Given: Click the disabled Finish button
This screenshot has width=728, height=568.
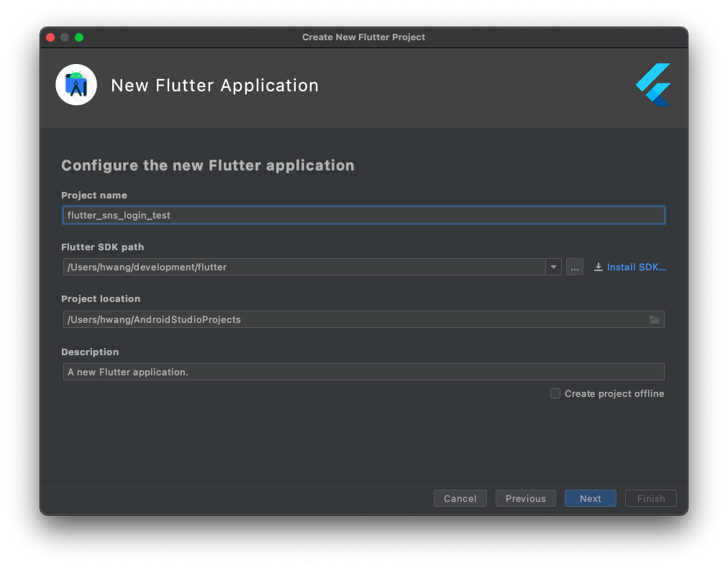Looking at the screenshot, I should tap(650, 498).
